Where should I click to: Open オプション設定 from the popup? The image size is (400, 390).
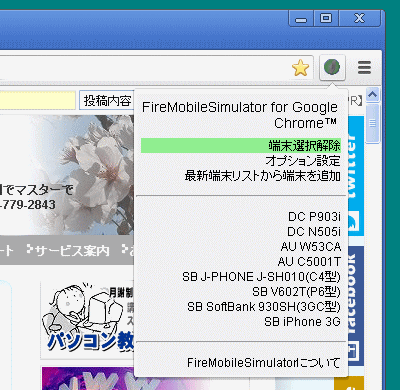(x=303, y=161)
